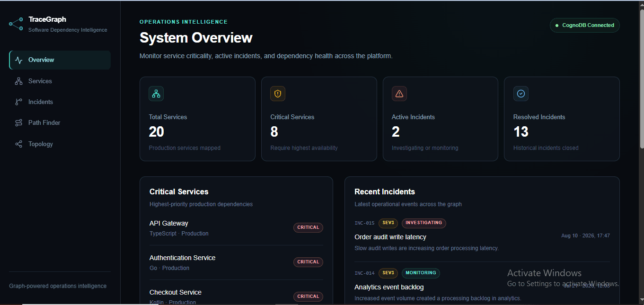Image resolution: width=644 pixels, height=305 pixels.
Task: Click 'Require highest availability' caption
Action: click(x=304, y=148)
